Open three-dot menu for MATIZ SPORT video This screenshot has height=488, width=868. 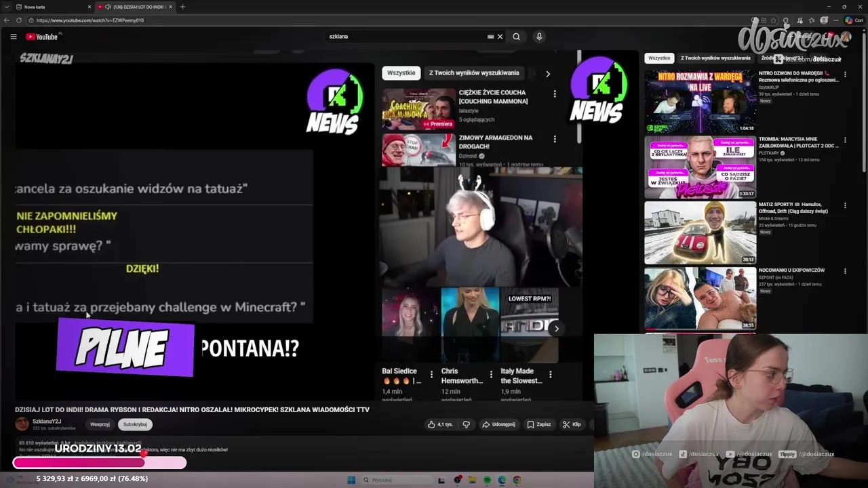(x=845, y=205)
